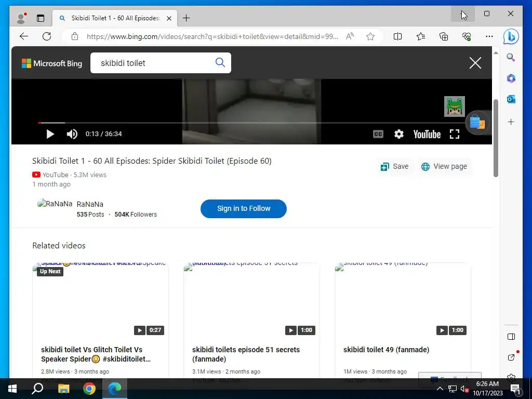The width and height of the screenshot is (532, 399).
Task: Submit Bing search with magnifier icon
Action: coord(220,62)
